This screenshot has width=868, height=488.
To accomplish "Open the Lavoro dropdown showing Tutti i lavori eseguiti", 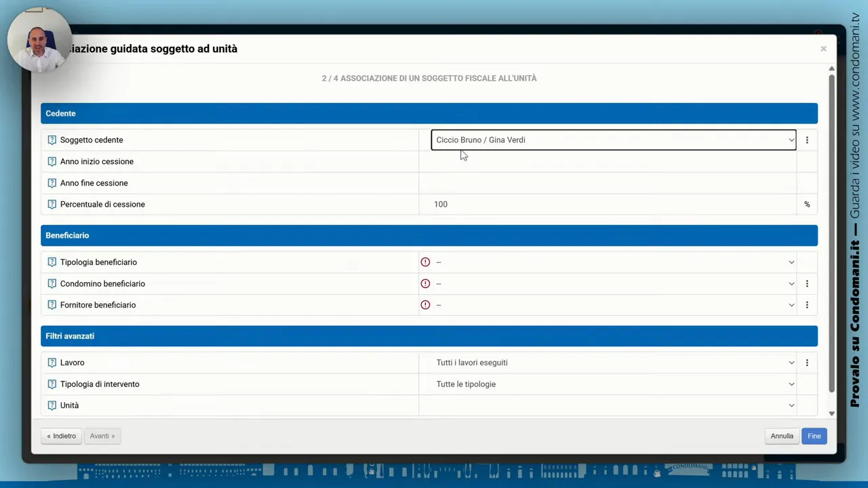I will [613, 363].
